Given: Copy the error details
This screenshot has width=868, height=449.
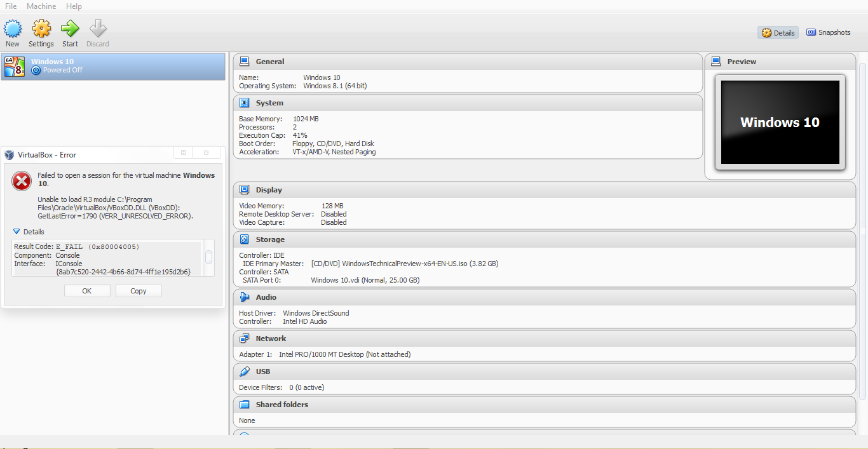Looking at the screenshot, I should pyautogui.click(x=139, y=290).
